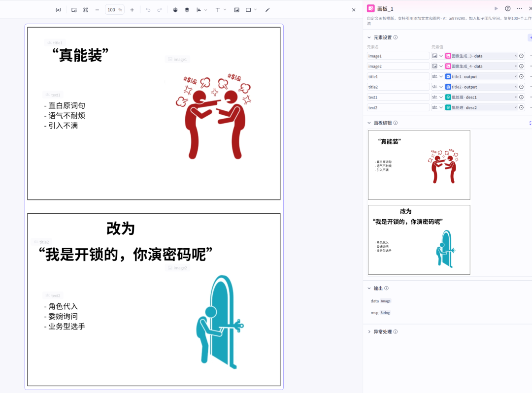Viewport: 532px width, 393px height.
Task: Run the 画板_1 node with play icon
Action: click(496, 8)
